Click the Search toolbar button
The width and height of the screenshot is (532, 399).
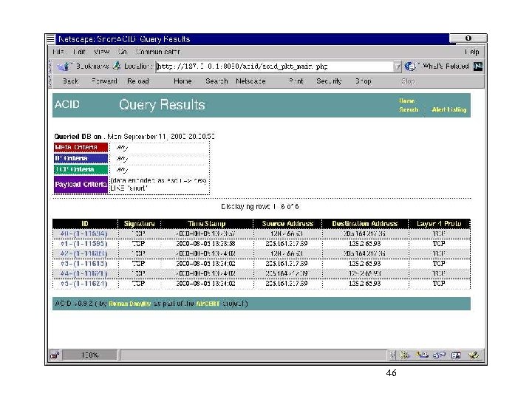point(216,81)
